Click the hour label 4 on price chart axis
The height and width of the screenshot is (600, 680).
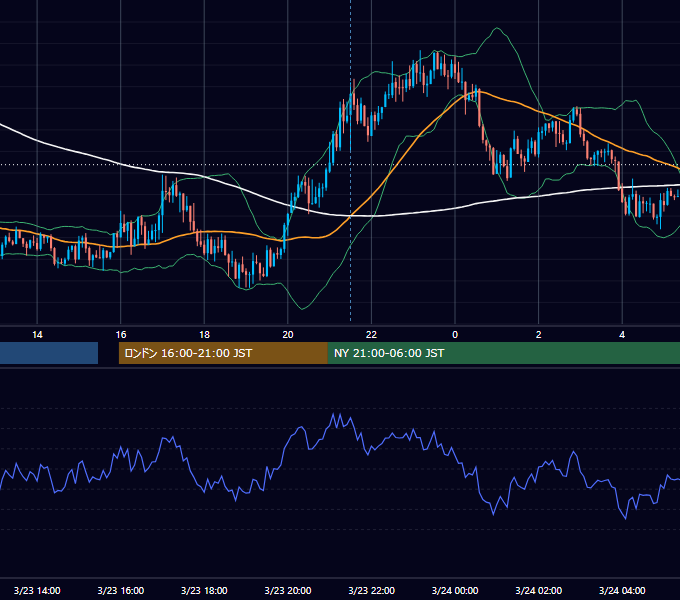pos(622,335)
